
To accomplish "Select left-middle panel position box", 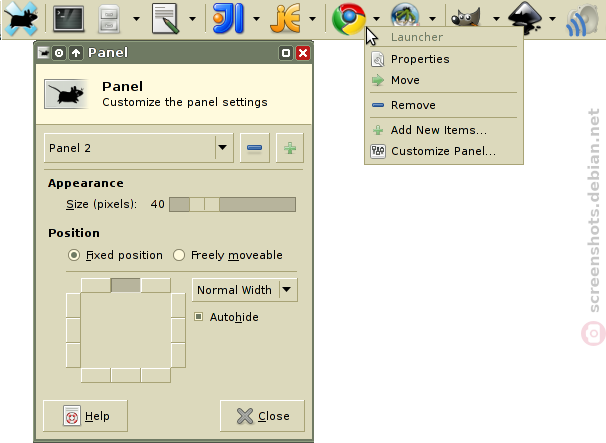I will (x=73, y=330).
